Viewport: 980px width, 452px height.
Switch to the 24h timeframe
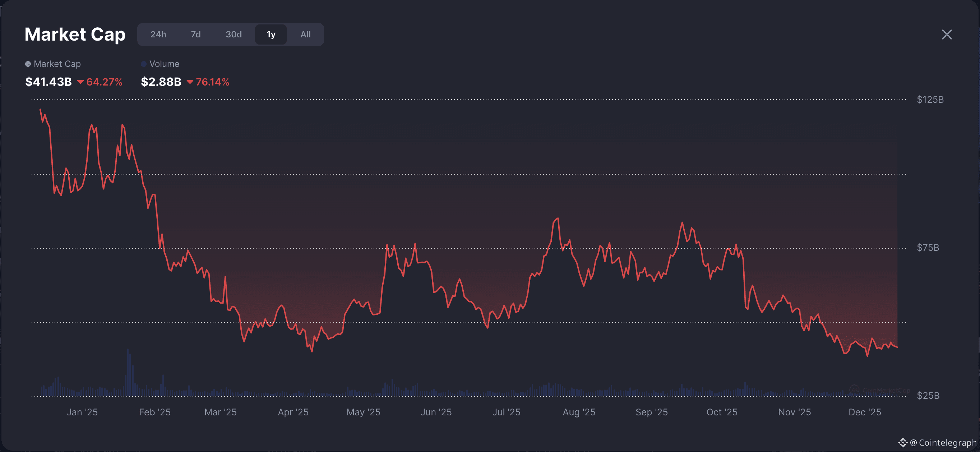tap(158, 34)
